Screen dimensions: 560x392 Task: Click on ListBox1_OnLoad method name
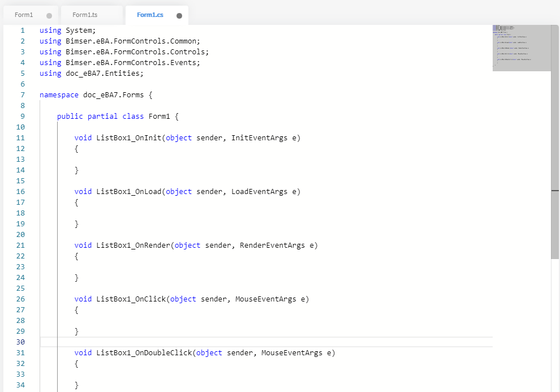tap(129, 191)
